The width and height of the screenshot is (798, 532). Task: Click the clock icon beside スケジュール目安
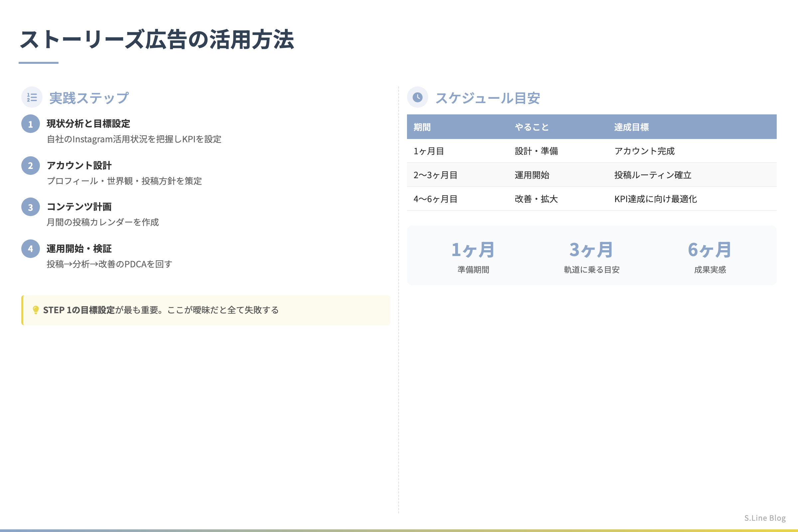(x=417, y=97)
